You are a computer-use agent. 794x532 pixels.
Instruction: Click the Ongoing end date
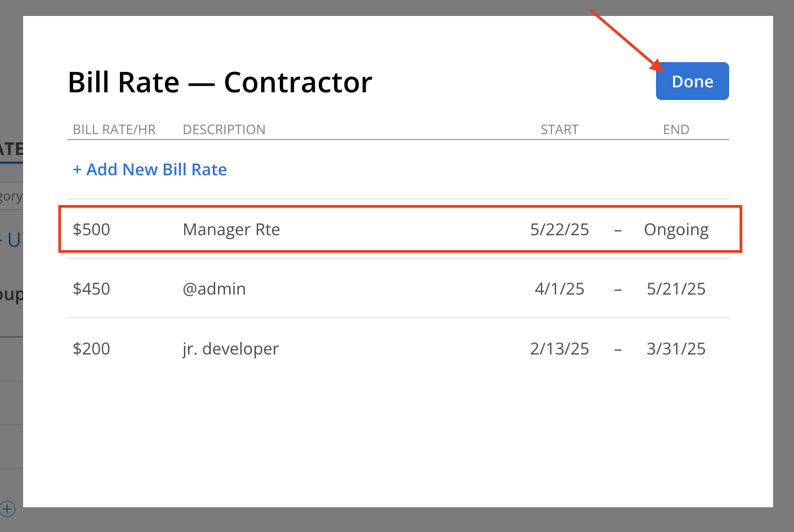[x=676, y=229]
